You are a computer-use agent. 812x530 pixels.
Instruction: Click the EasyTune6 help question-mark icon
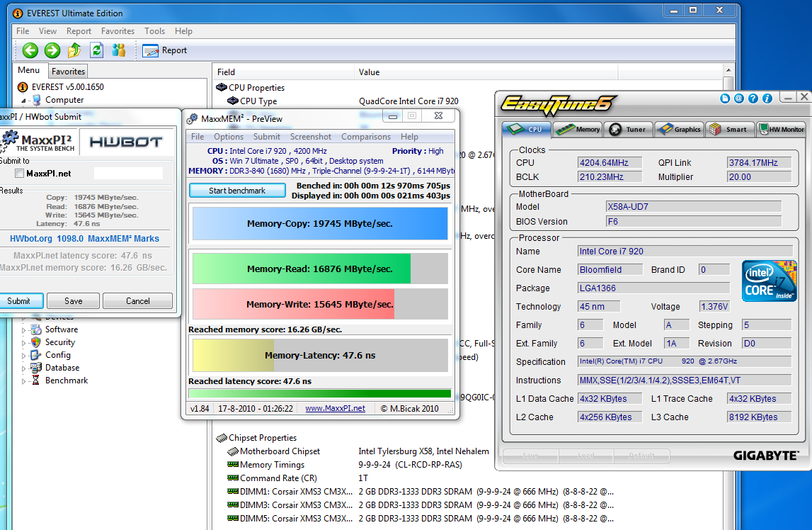click(x=753, y=98)
